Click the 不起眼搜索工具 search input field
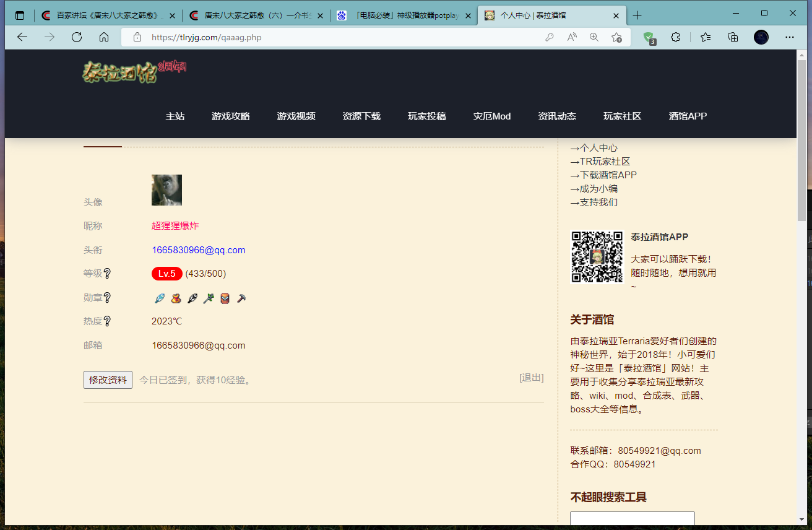812x530 pixels. [x=632, y=519]
